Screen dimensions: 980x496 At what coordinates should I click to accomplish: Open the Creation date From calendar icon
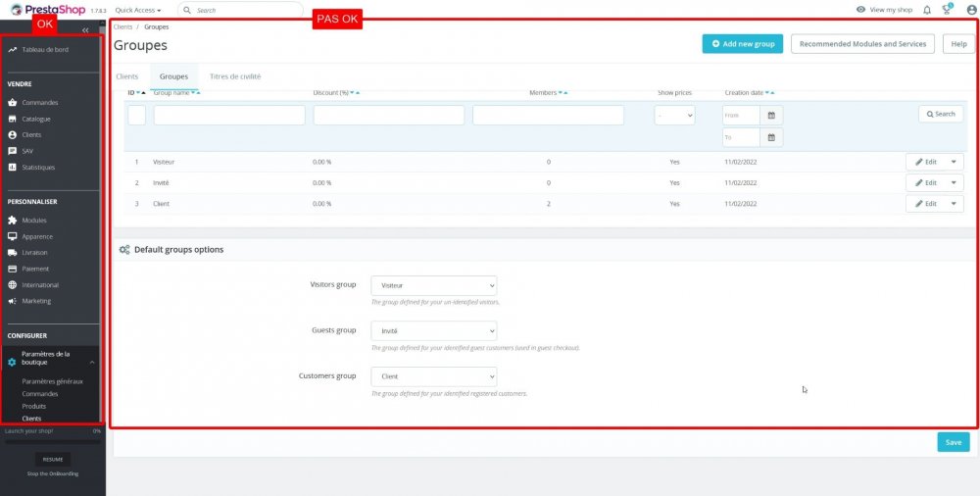(771, 115)
